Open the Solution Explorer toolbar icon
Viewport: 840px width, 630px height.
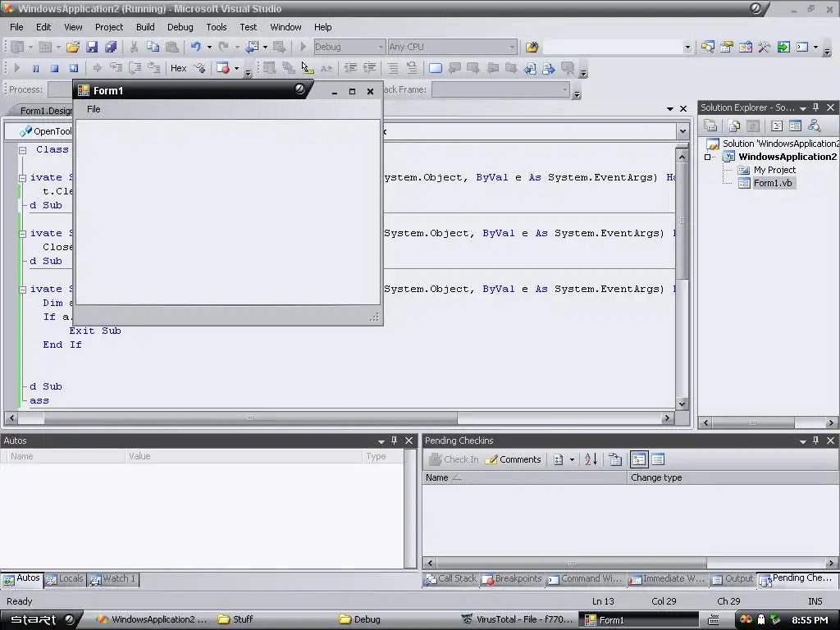point(708,47)
